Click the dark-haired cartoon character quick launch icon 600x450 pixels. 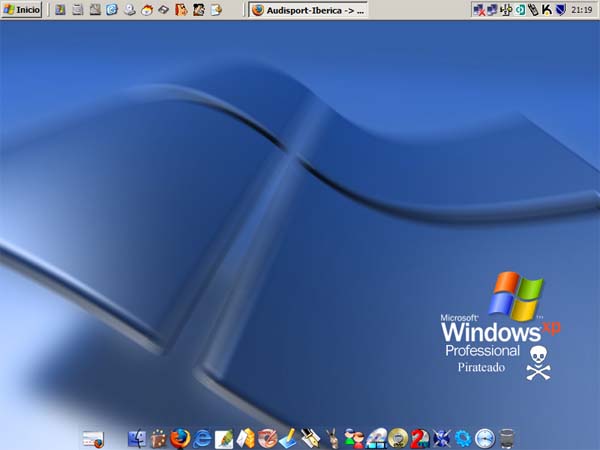pos(199,10)
